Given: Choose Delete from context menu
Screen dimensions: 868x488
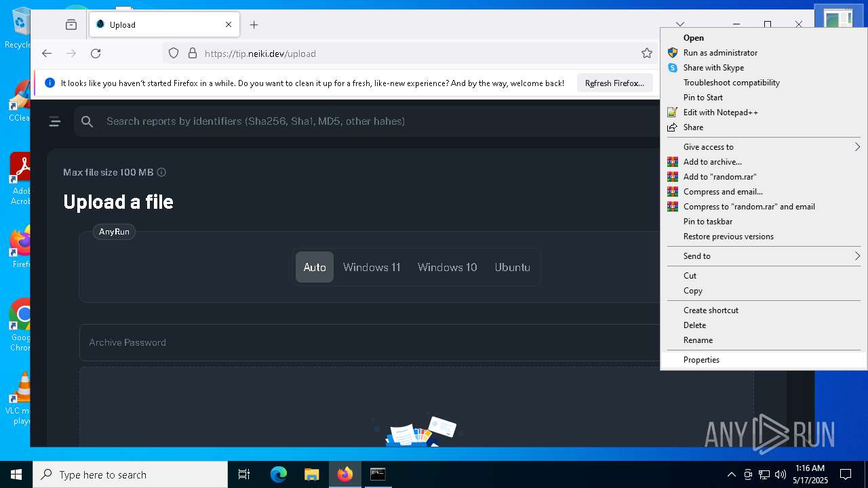Looking at the screenshot, I should pos(764,325).
